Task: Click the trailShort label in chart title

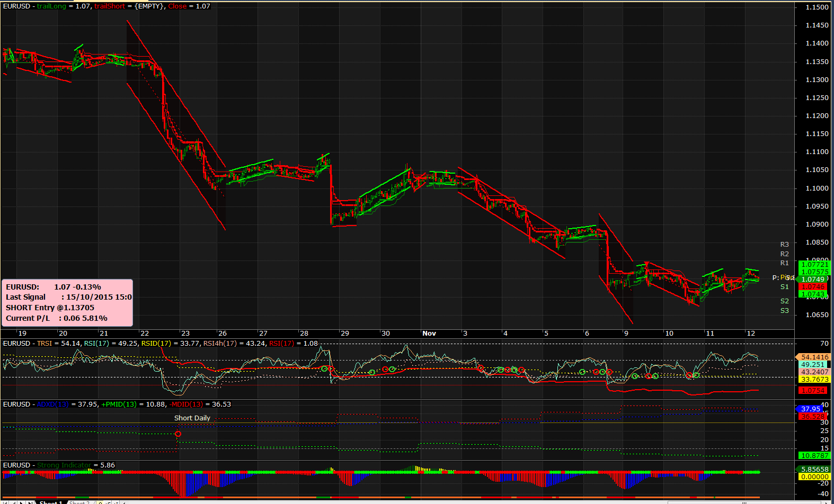Action: click(110, 6)
